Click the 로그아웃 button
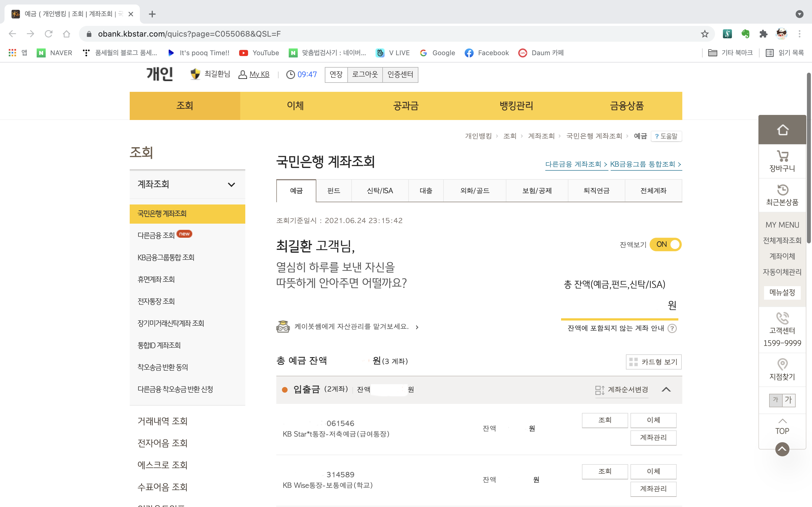Screen dimensions: 812x507 point(365,74)
